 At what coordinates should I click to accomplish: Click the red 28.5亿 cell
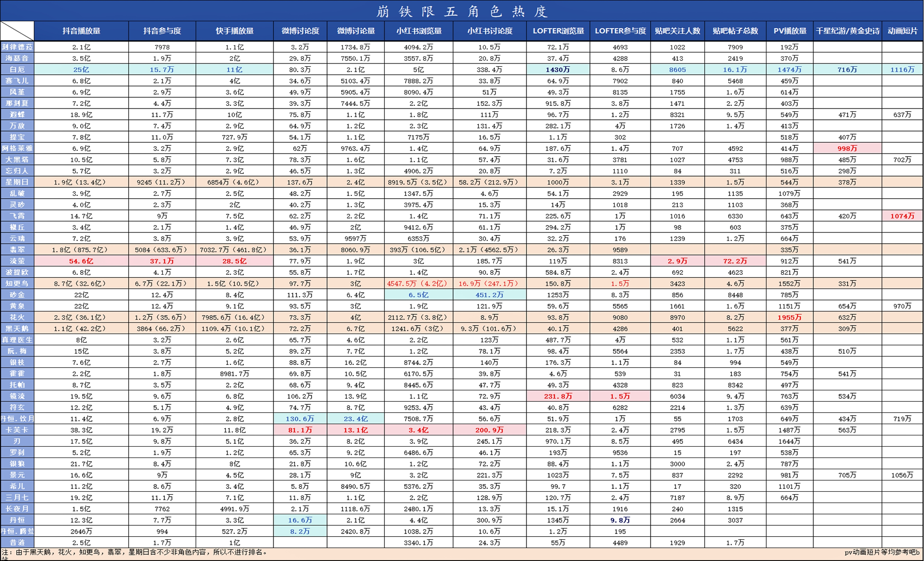pos(235,261)
